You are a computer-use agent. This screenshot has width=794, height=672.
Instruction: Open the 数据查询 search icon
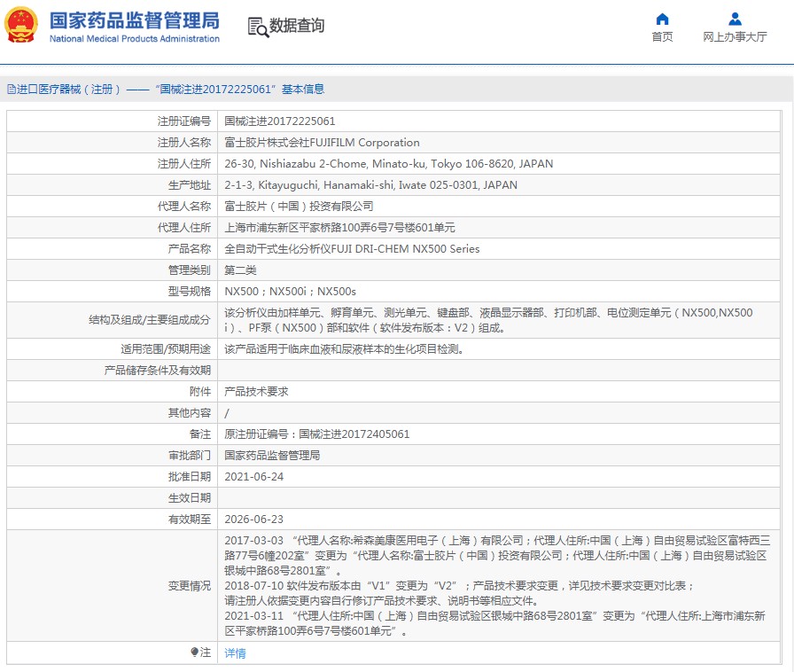tap(258, 27)
